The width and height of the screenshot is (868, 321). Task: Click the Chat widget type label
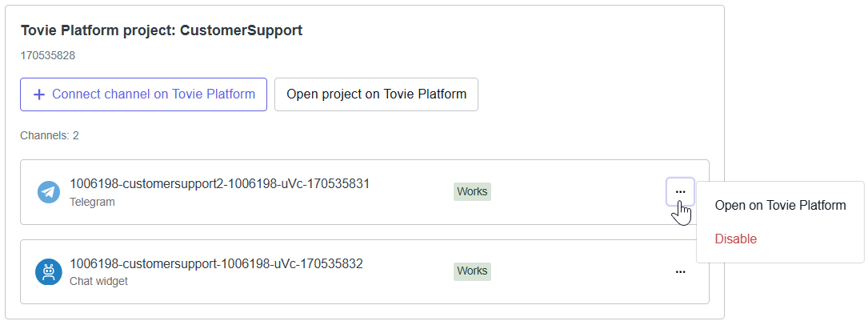[98, 281]
